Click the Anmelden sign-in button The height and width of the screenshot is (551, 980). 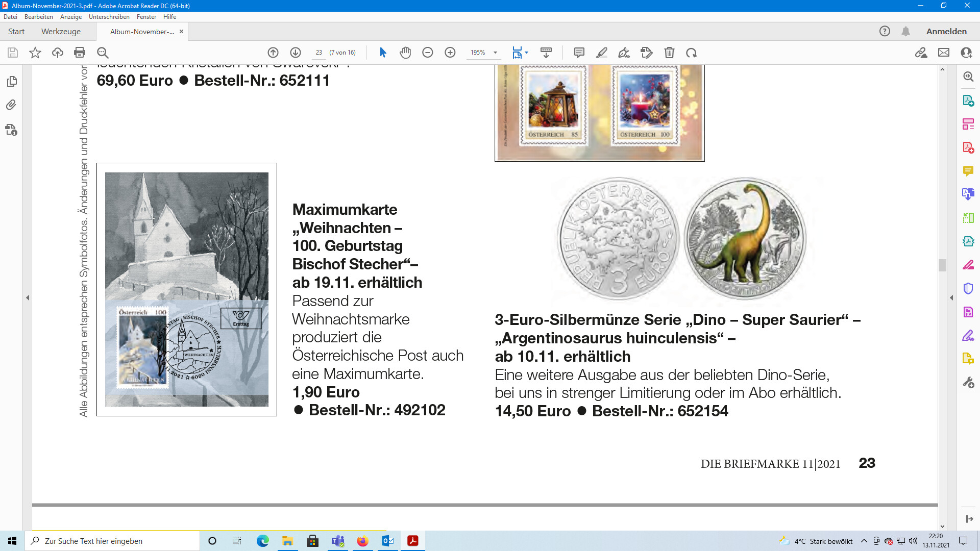tap(946, 32)
